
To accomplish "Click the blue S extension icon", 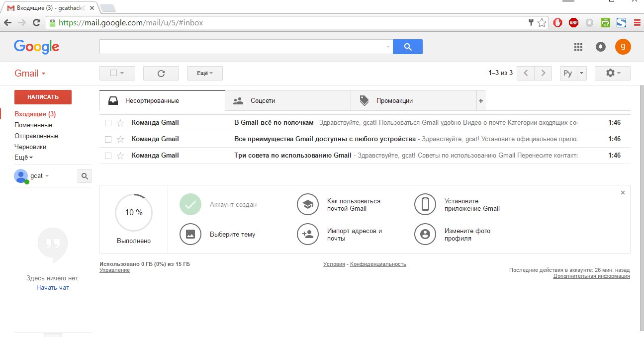I will pyautogui.click(x=621, y=22).
